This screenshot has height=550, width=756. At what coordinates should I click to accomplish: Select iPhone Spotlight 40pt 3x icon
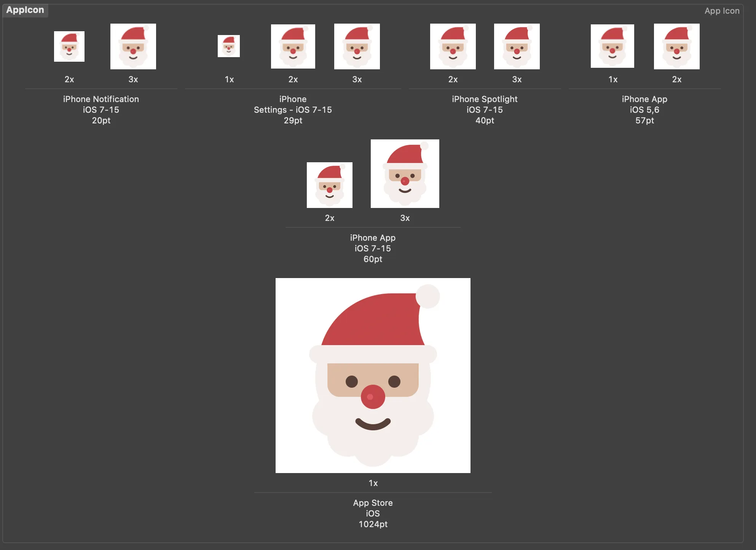tap(517, 46)
